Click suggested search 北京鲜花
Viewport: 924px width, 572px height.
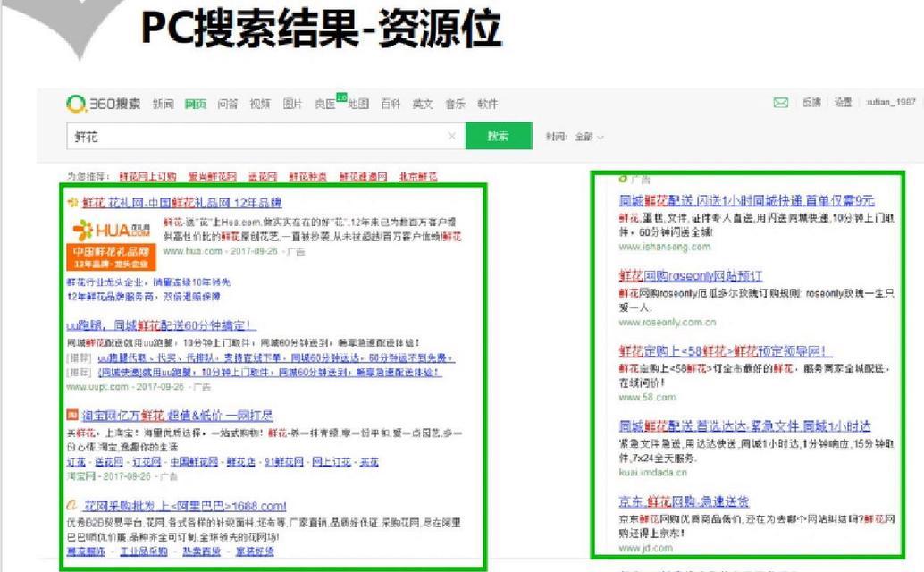418,176
